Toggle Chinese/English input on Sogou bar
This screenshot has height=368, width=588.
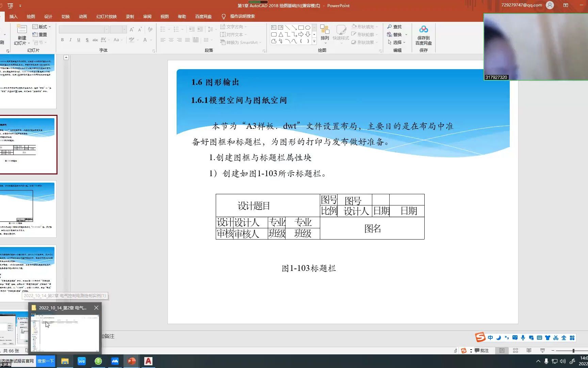pyautogui.click(x=490, y=338)
